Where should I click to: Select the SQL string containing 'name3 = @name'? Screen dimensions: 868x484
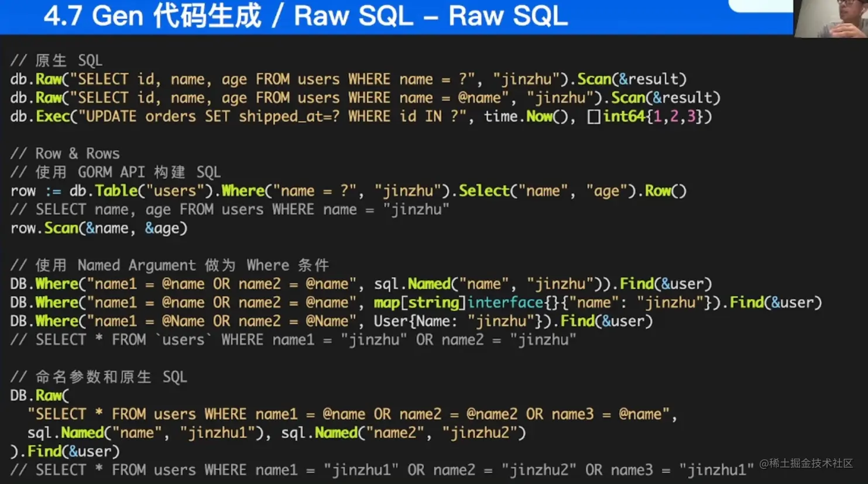point(348,414)
